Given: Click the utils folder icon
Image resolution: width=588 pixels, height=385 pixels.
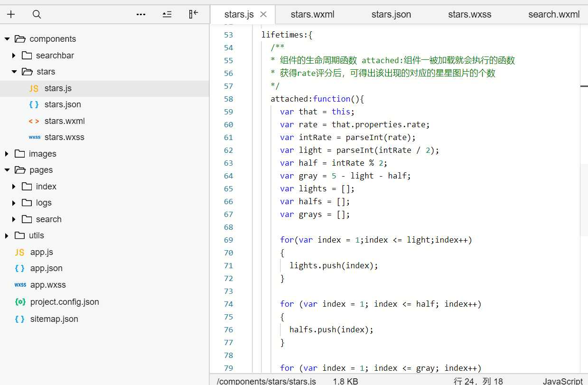Looking at the screenshot, I should click(x=20, y=235).
